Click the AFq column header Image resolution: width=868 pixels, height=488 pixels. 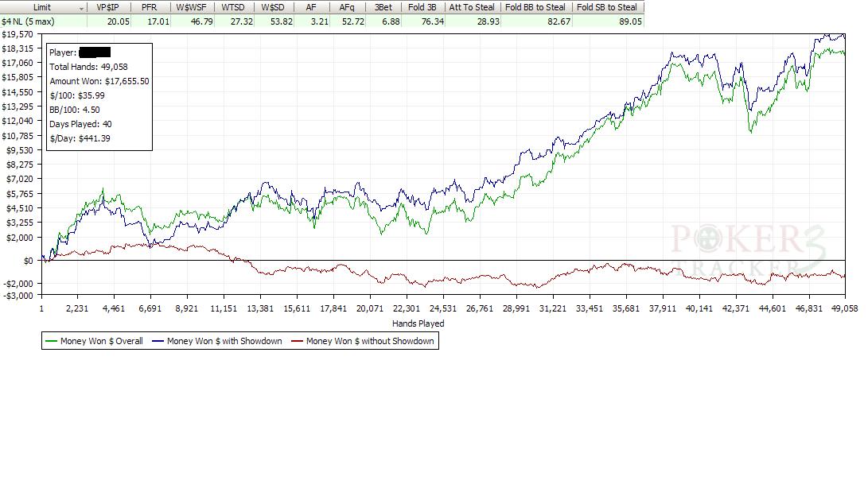point(347,7)
